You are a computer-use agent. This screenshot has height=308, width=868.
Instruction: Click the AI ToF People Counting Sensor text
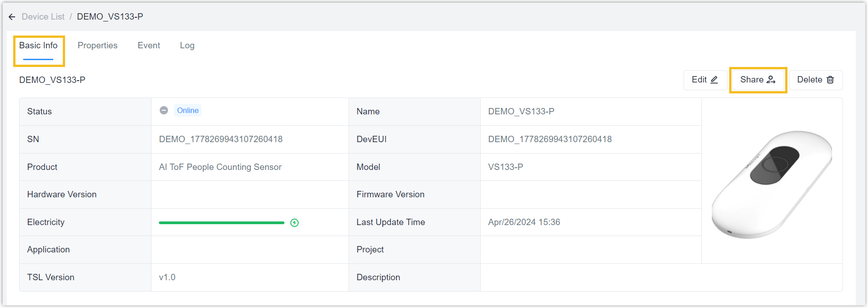point(220,167)
